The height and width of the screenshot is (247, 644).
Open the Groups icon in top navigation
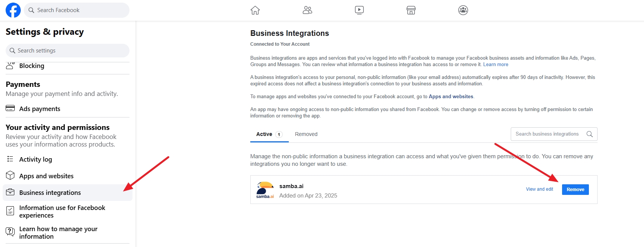coord(463,10)
